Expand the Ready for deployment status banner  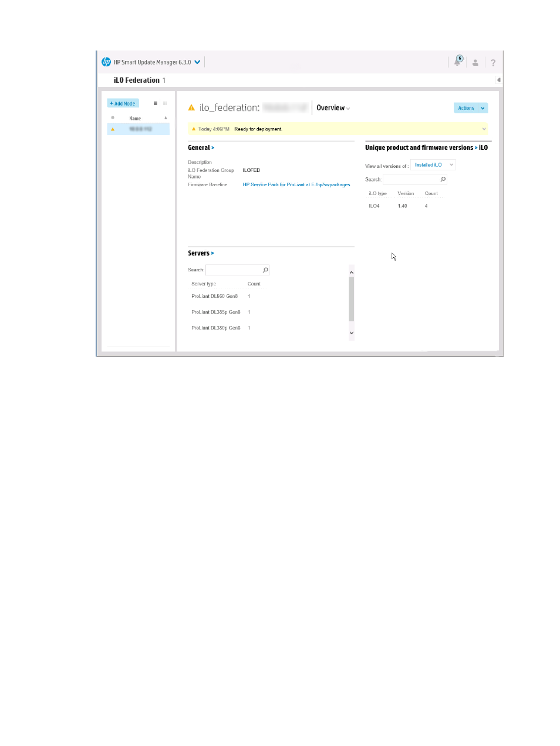pos(484,129)
